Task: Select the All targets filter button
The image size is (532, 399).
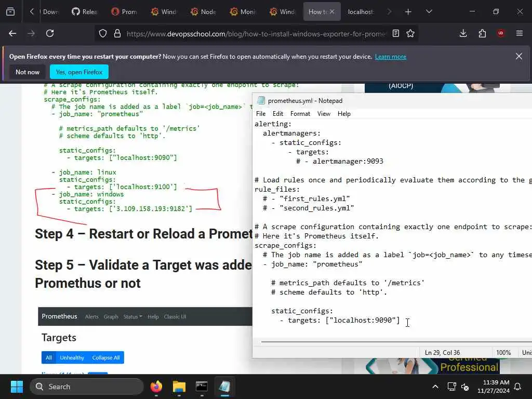Action: 49,357
